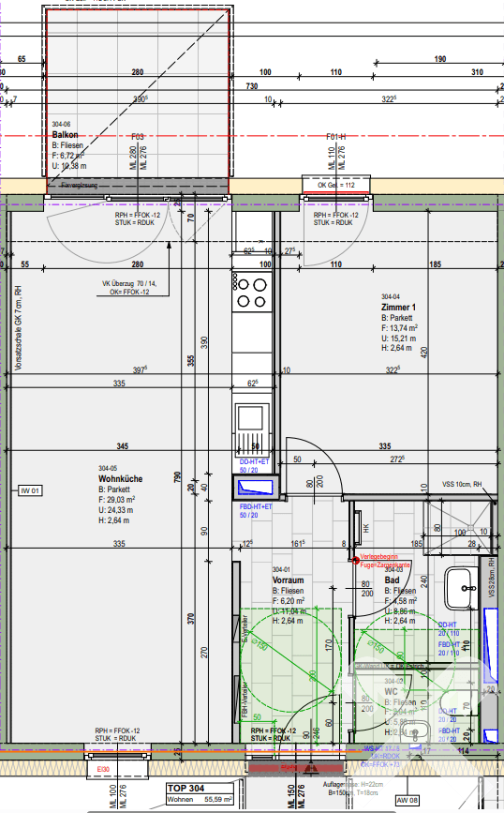504x813 pixels.
Task: Click the blue 'FBD-HT+ET' label
Action: click(256, 506)
